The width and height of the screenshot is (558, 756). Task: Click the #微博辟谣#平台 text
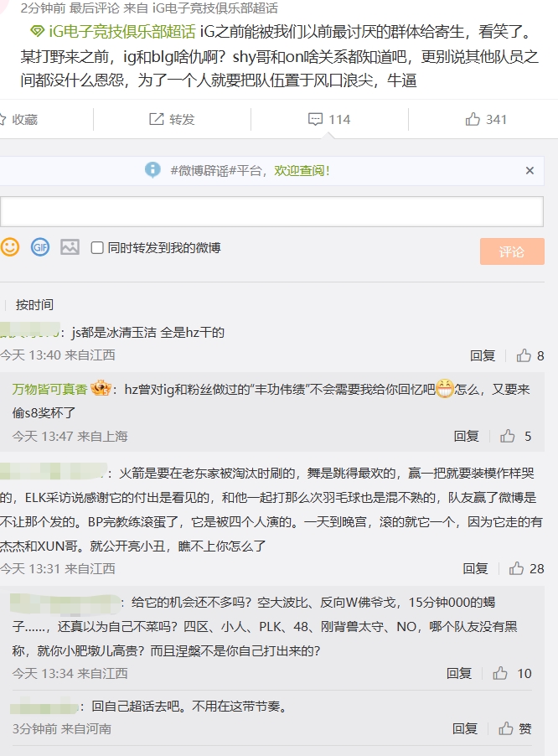pyautogui.click(x=216, y=170)
